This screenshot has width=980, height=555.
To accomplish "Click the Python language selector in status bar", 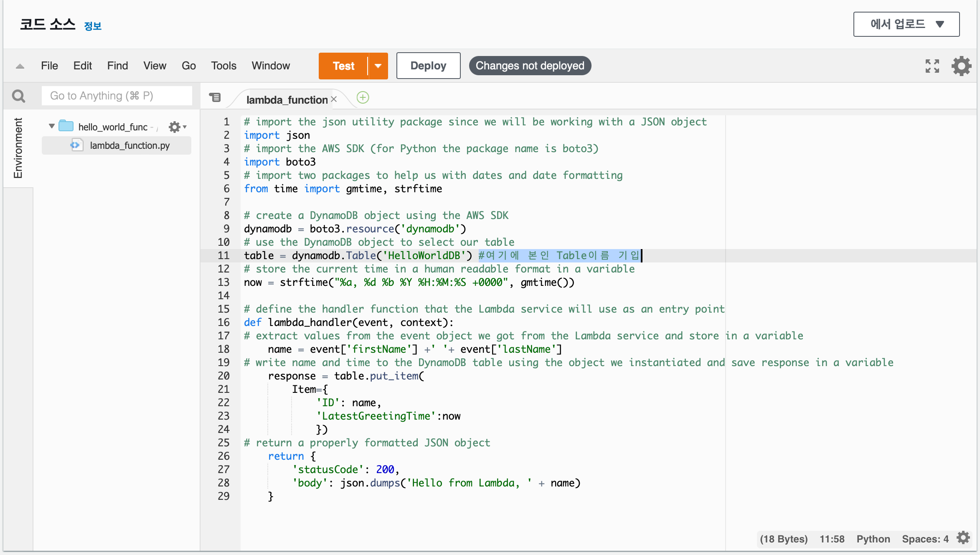I will (x=873, y=539).
